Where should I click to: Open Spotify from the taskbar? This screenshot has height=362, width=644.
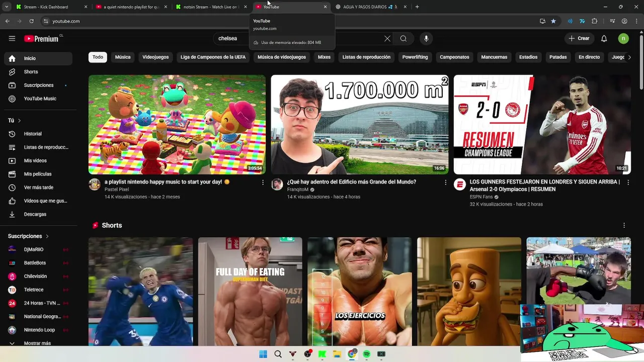pyautogui.click(x=366, y=354)
